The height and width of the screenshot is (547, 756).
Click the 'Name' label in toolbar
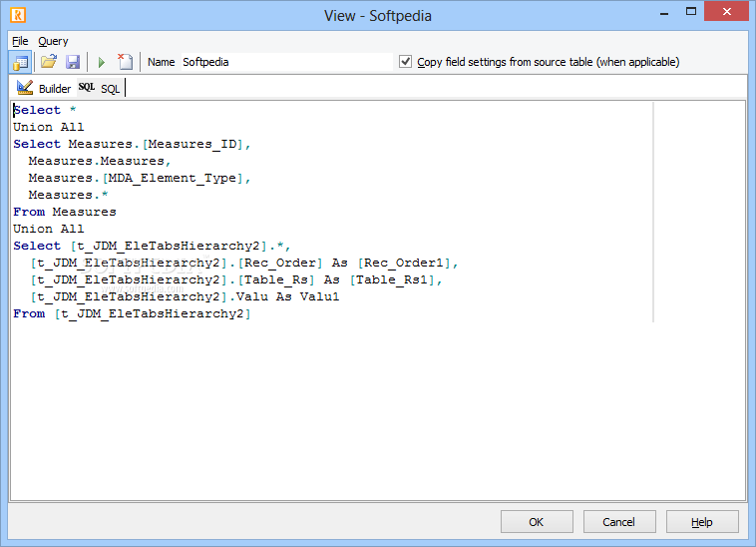[161, 62]
